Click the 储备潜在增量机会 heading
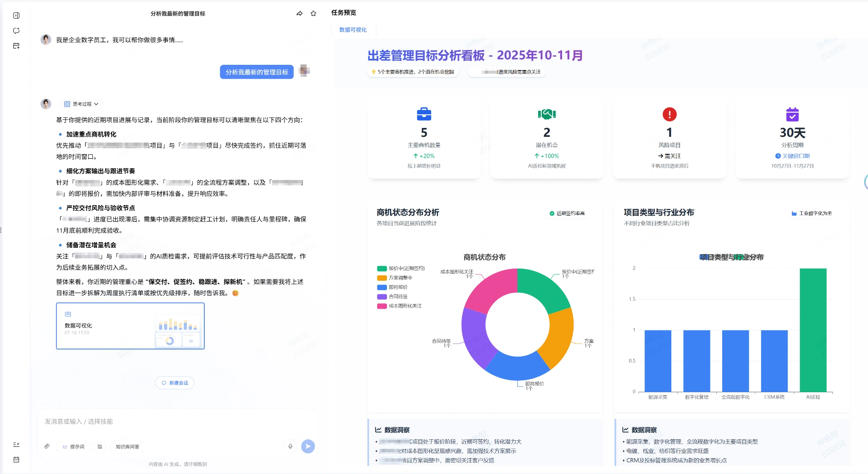The width and height of the screenshot is (868, 474). 91,245
